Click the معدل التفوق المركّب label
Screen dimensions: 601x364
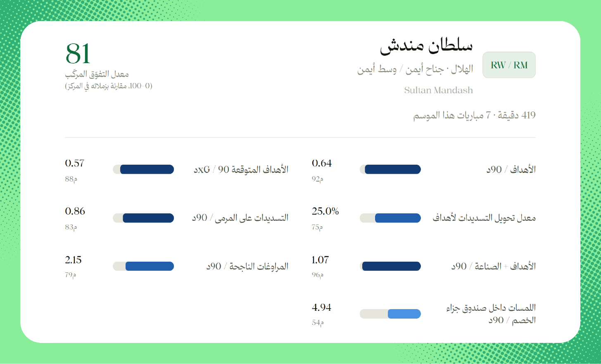coord(97,74)
